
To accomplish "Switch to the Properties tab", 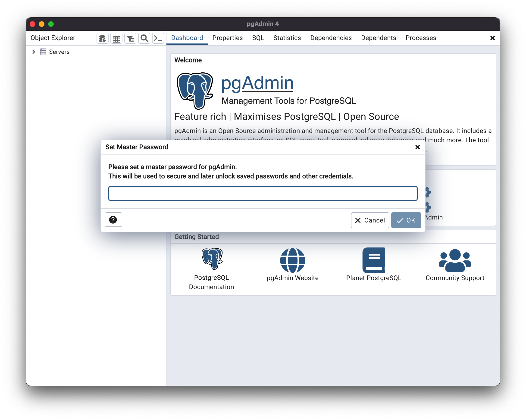I will pos(227,38).
